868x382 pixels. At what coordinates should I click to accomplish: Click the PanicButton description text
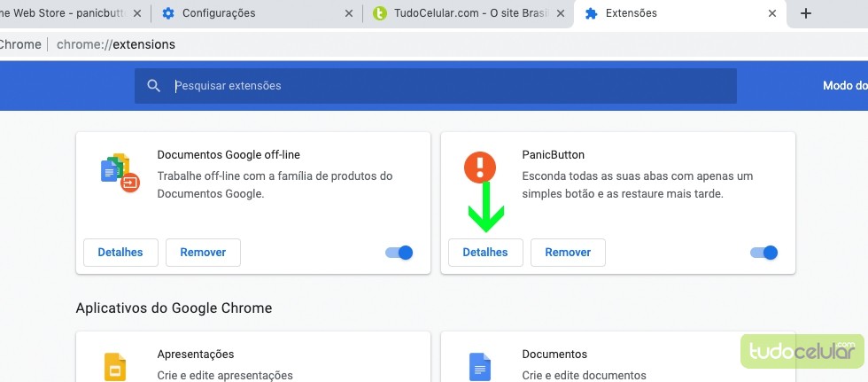pos(638,185)
